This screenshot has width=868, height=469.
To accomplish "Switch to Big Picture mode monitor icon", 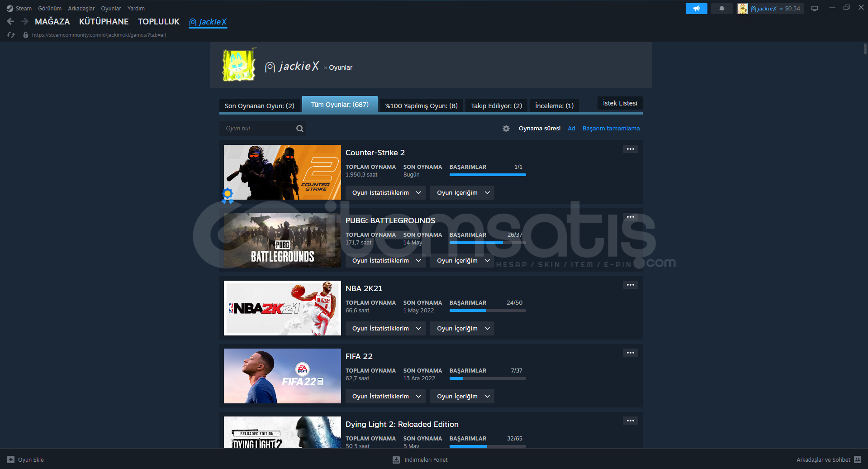I will coord(815,9).
